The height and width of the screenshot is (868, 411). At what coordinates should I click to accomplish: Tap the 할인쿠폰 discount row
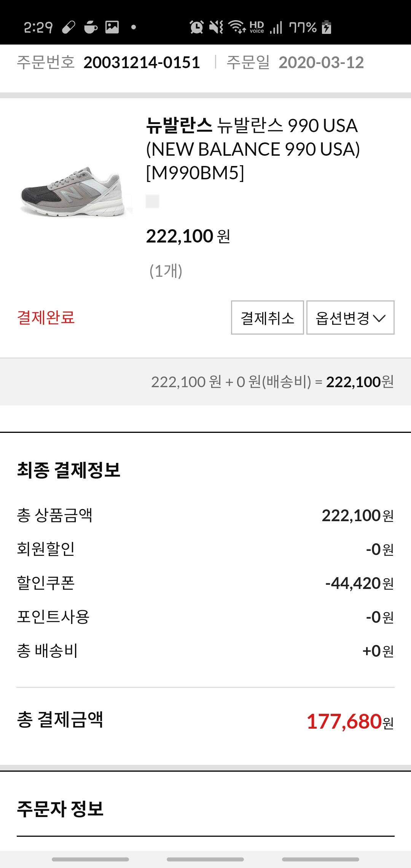coord(205,583)
